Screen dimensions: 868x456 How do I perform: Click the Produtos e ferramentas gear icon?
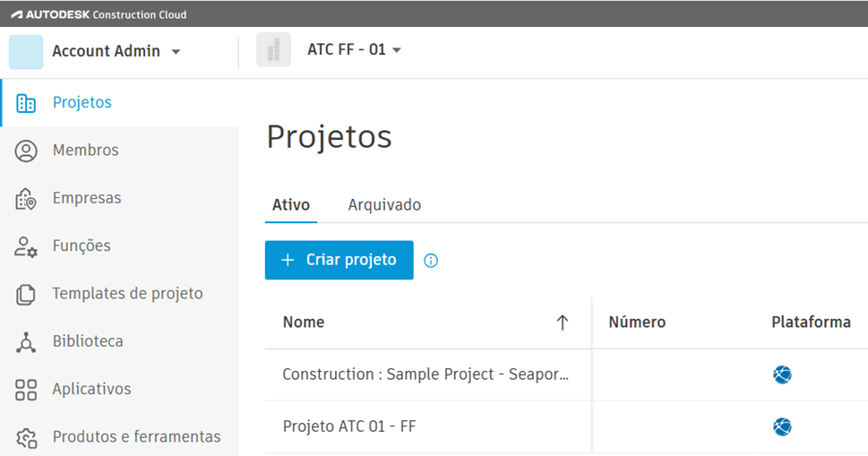coord(26,437)
